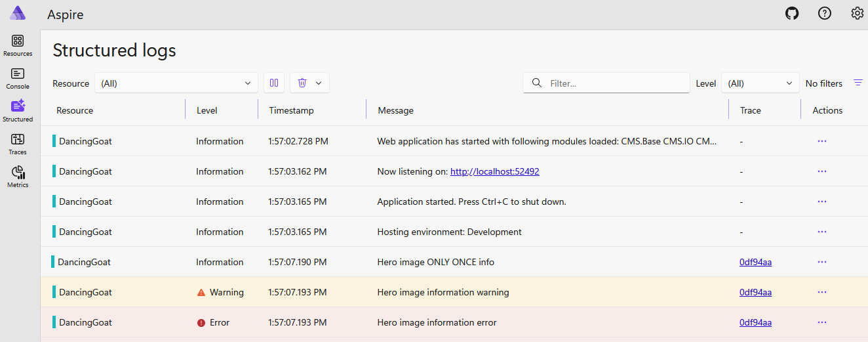Open the filters list icon
868x342 pixels.
(x=858, y=83)
